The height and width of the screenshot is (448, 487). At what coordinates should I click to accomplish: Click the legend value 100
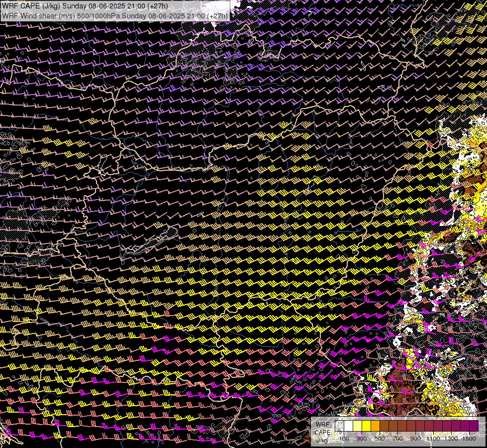point(344,439)
